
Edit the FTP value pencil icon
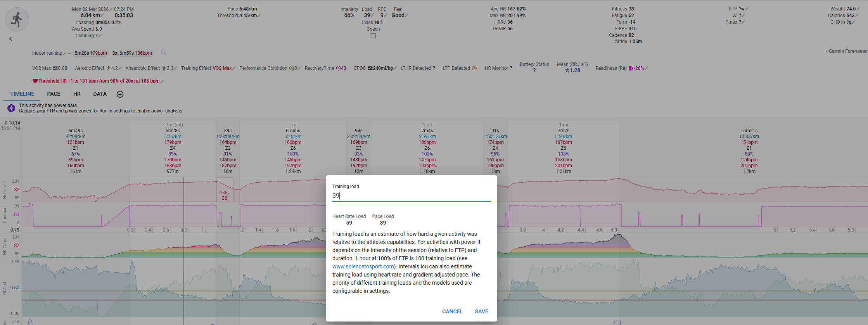(x=747, y=9)
